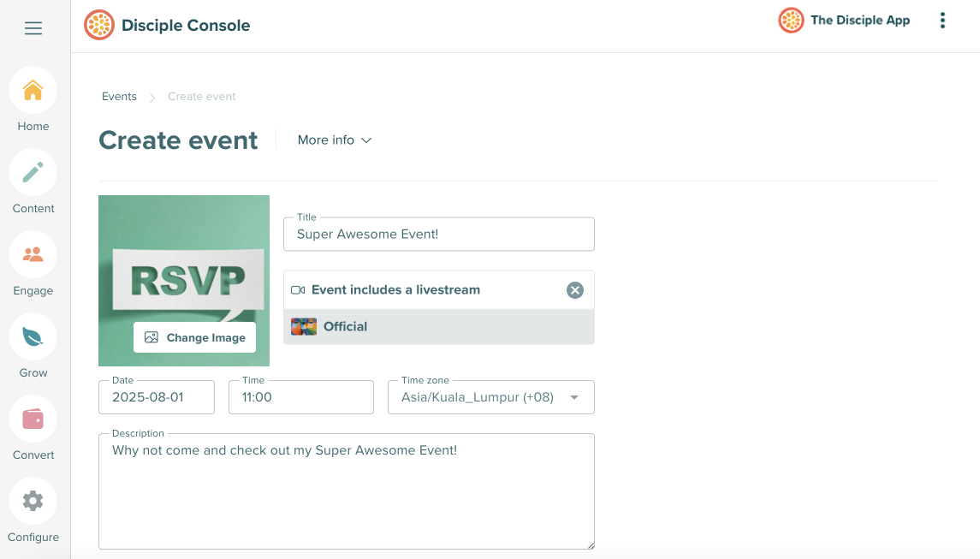Click inside the Description text area
The width and height of the screenshot is (980, 559).
[347, 491]
